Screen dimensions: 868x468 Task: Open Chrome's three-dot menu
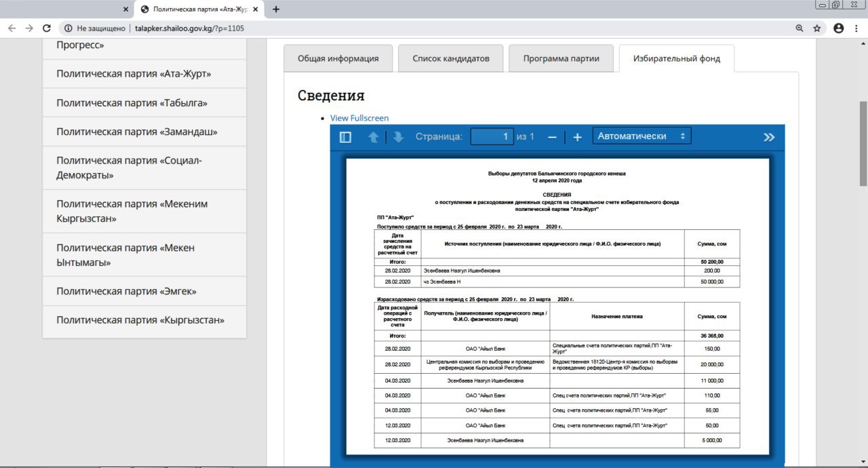pyautogui.click(x=856, y=28)
